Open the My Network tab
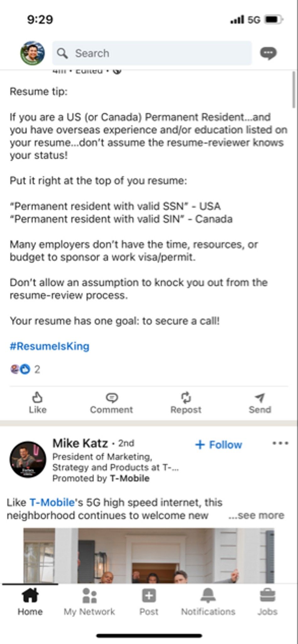This screenshot has height=644, width=298. [89, 602]
